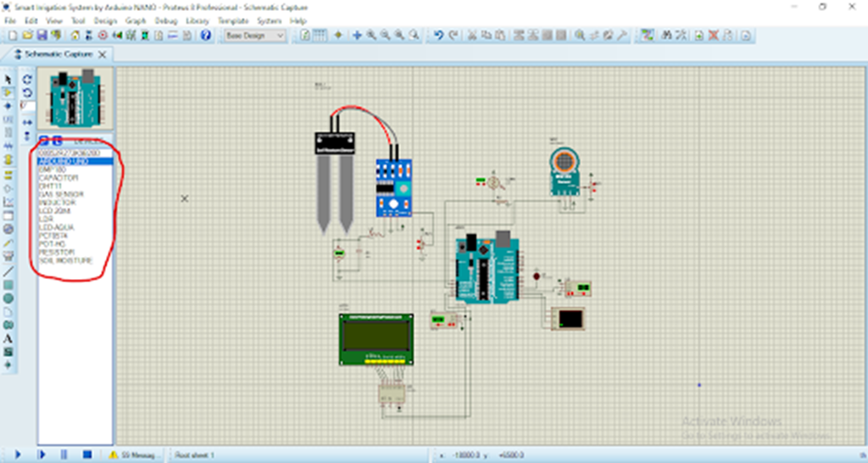Open the Base Design variant dropdown
The height and width of the screenshot is (463, 868).
point(254,36)
